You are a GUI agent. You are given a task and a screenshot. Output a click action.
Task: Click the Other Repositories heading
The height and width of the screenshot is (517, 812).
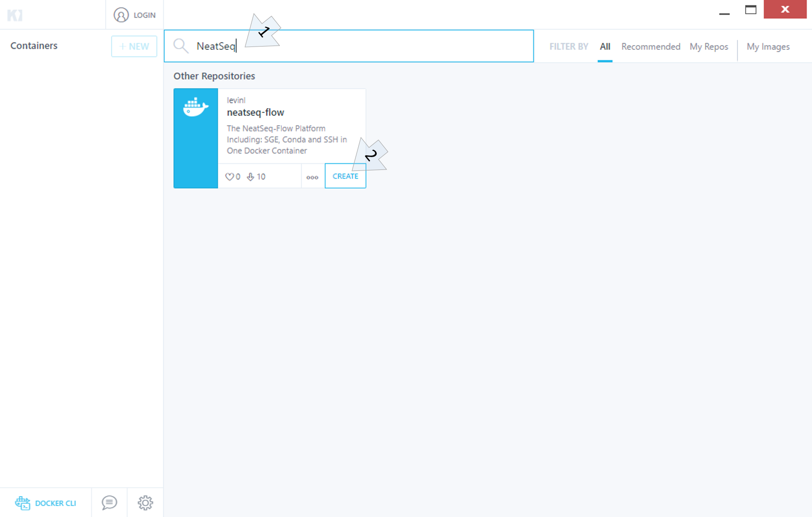(214, 76)
